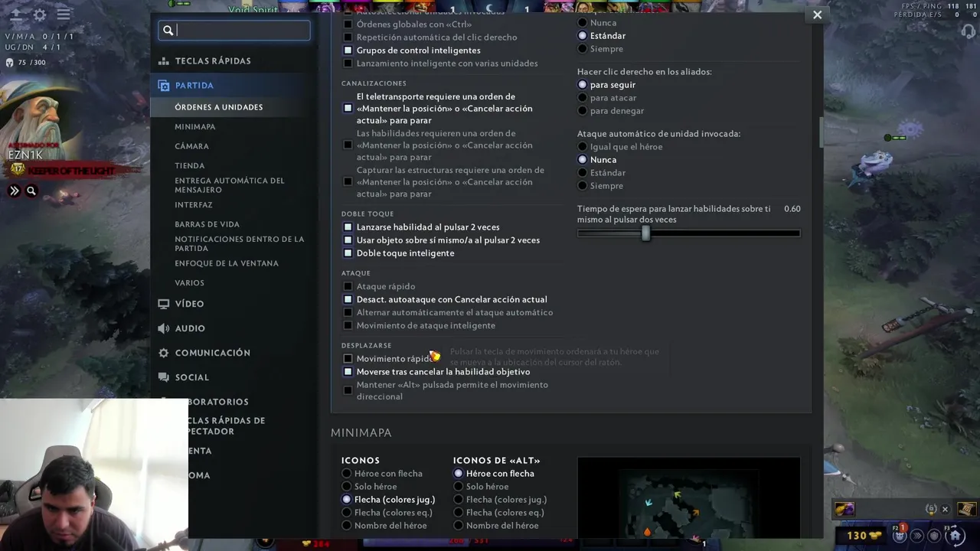Screen dimensions: 980x551
Task: Click the 0.60 wait time value
Action: pos(792,209)
